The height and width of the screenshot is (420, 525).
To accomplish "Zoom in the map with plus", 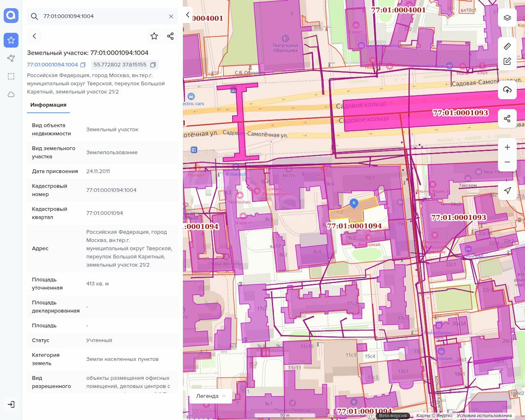I will [507, 147].
